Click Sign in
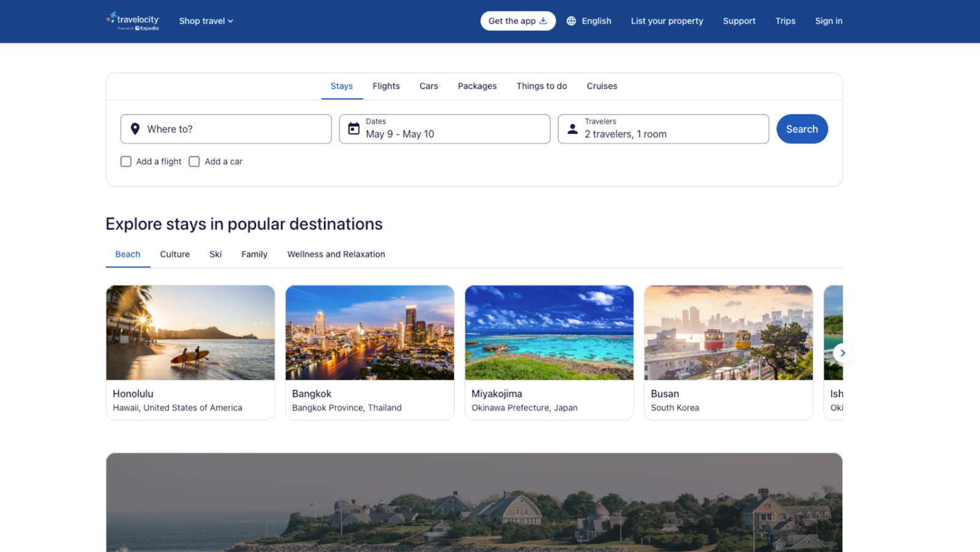The height and width of the screenshot is (552, 980). [x=829, y=21]
